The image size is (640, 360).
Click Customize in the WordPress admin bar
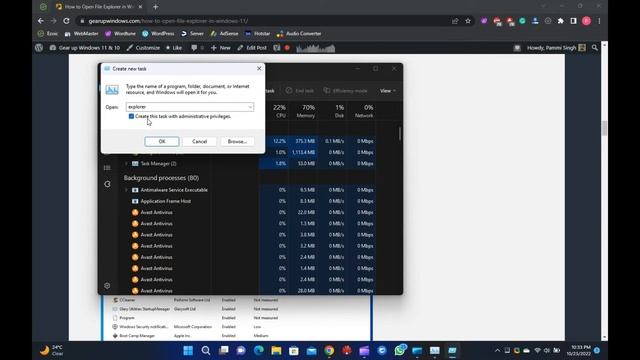143,48
